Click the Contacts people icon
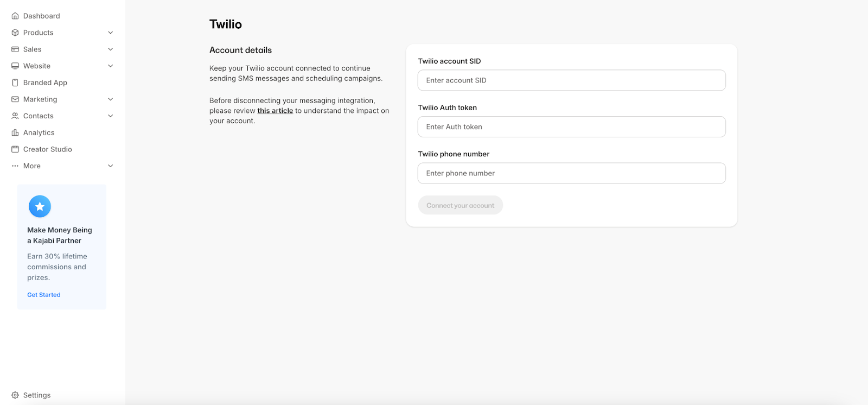The image size is (868, 405). click(15, 116)
